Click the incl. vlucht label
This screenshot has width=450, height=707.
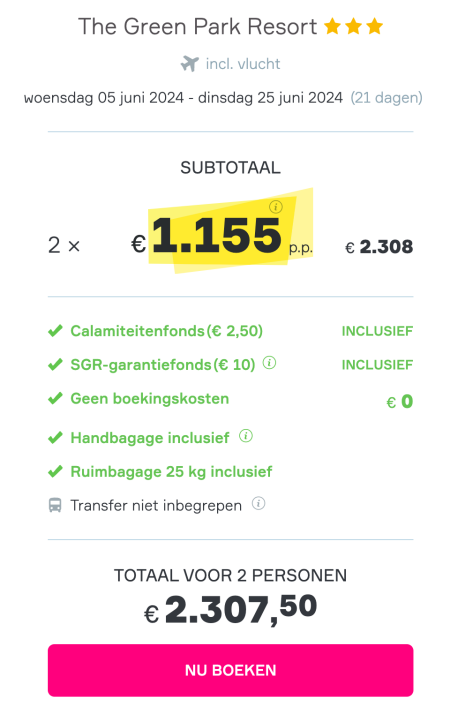(243, 64)
